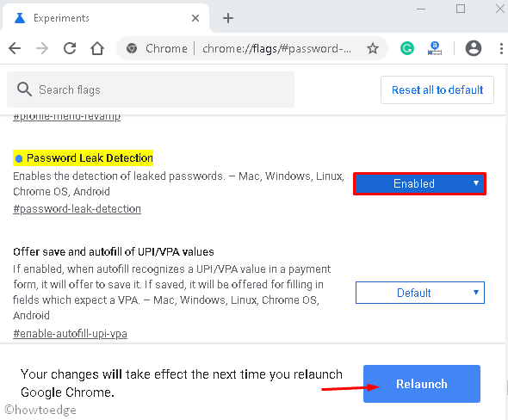Open the #enable-autofill-upi-vpa link

70,334
